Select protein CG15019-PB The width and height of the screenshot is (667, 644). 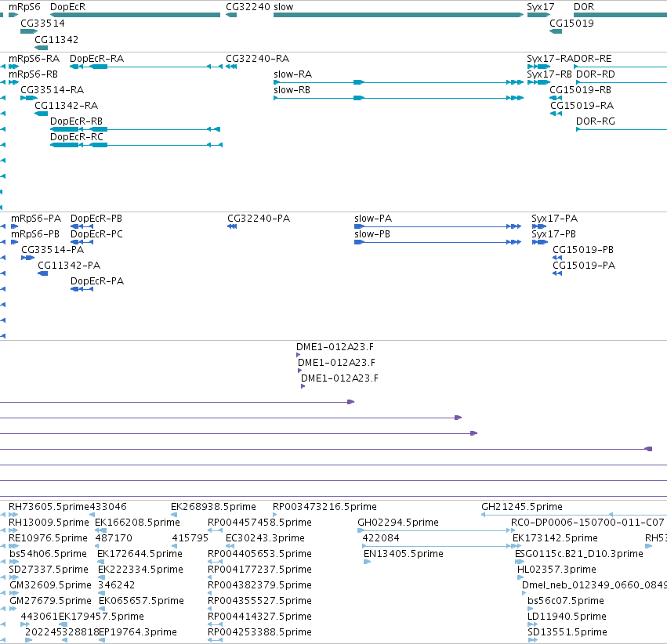tap(583, 249)
